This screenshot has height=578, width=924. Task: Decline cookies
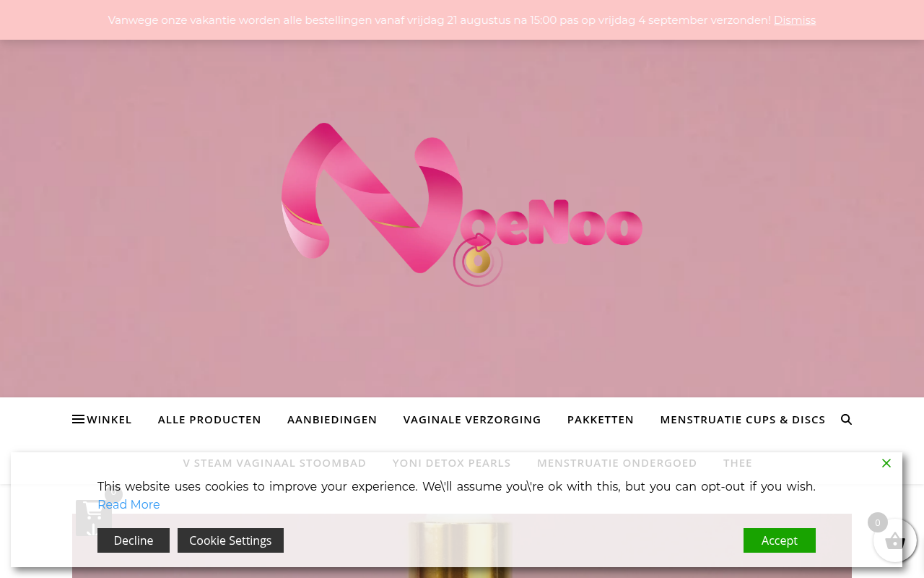[134, 540]
